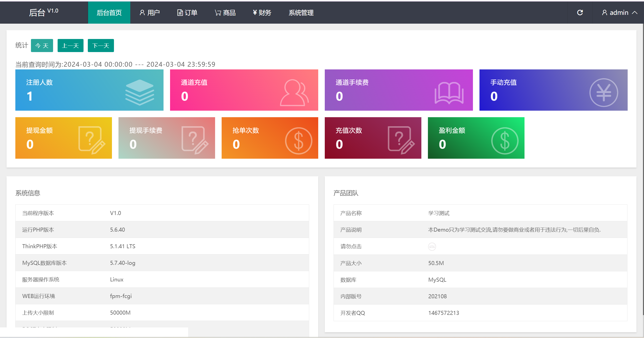Click the 下一天 button
644x338 pixels.
[101, 46]
